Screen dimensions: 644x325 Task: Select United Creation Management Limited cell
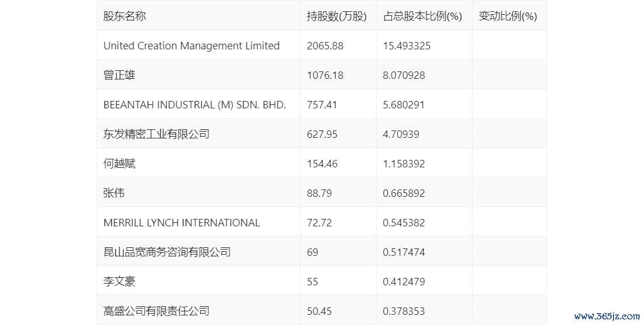tap(191, 46)
